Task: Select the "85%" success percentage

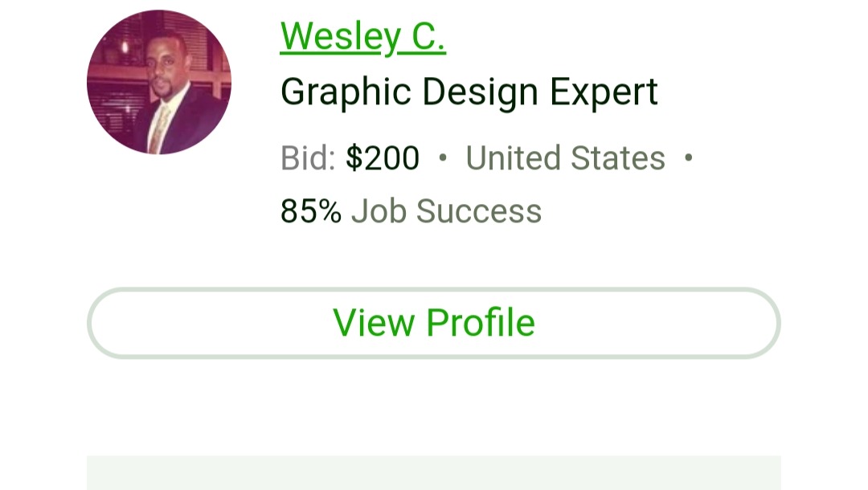Action: pyautogui.click(x=310, y=211)
